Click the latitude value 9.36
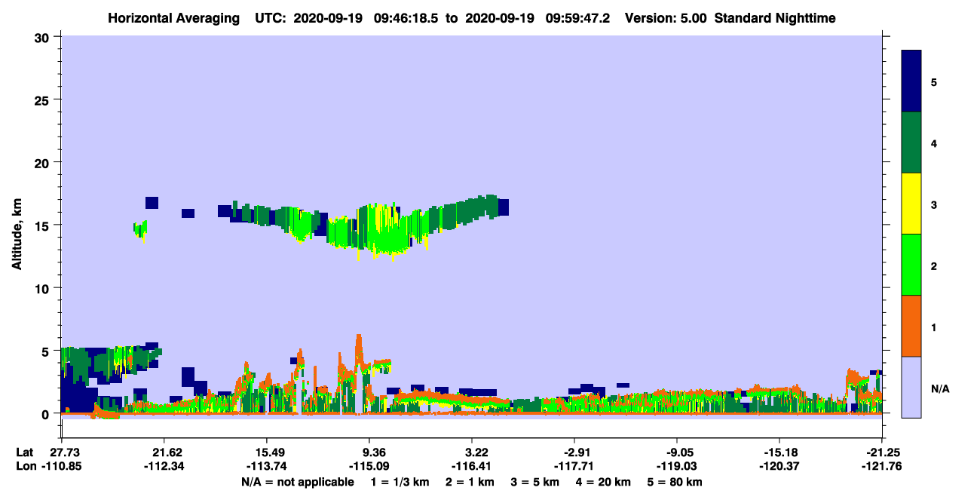The image size is (980, 503). [x=374, y=452]
